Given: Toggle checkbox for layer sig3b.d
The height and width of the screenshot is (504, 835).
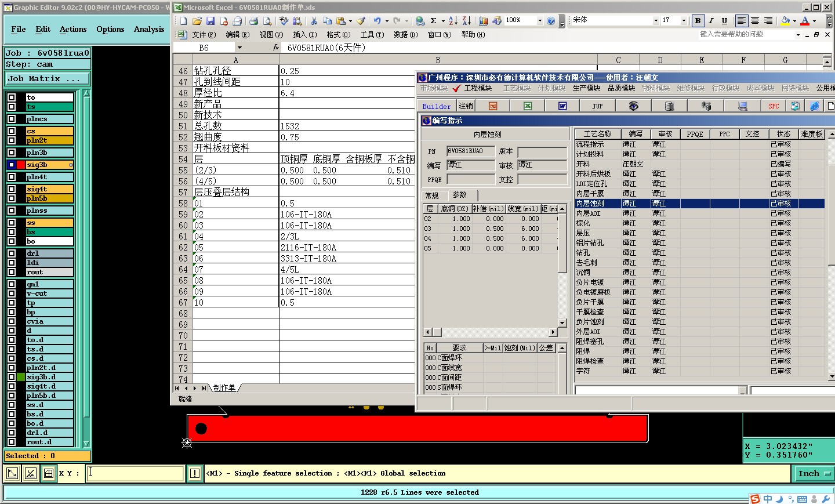Looking at the screenshot, I should [x=12, y=377].
